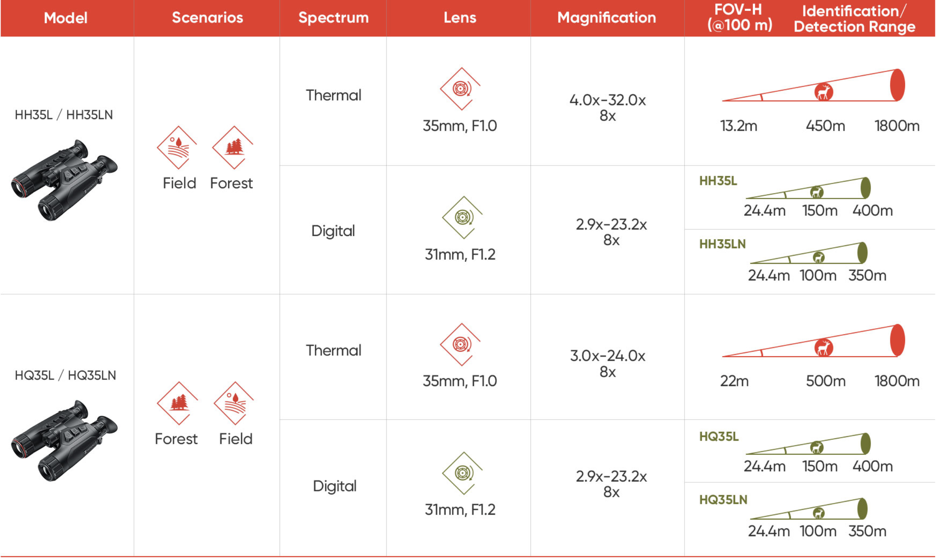Click the green HH35LN range label
The image size is (937, 560).
[722, 244]
